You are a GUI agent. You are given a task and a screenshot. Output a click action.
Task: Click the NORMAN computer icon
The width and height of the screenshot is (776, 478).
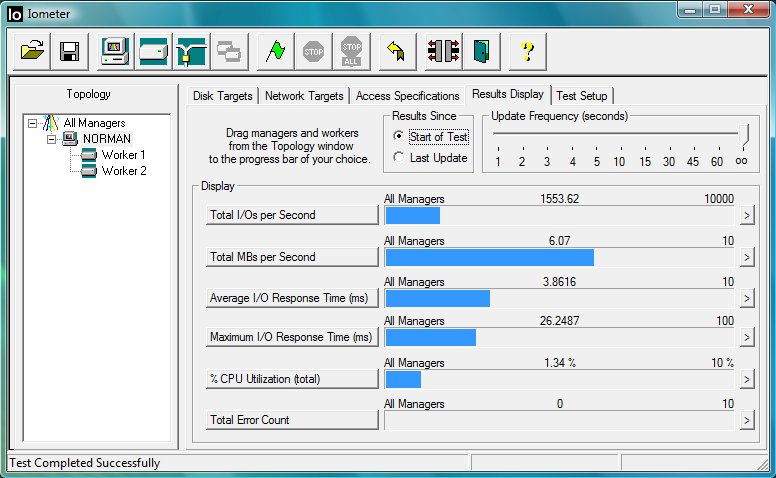(x=70, y=139)
